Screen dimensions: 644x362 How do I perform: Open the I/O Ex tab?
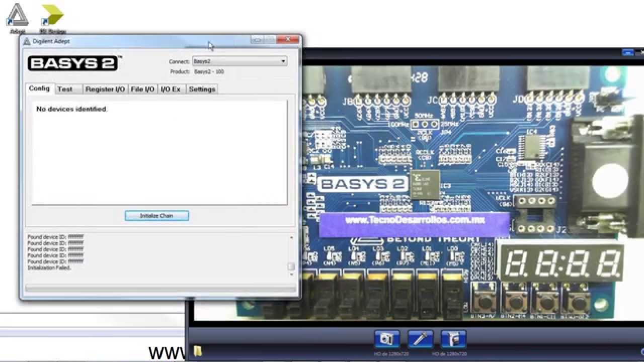[x=171, y=89]
